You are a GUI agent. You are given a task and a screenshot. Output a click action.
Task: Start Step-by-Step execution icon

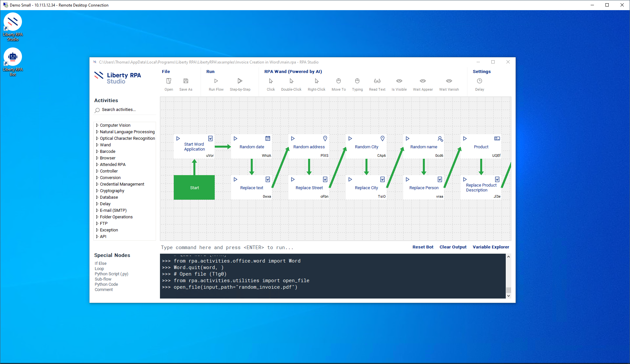click(240, 81)
